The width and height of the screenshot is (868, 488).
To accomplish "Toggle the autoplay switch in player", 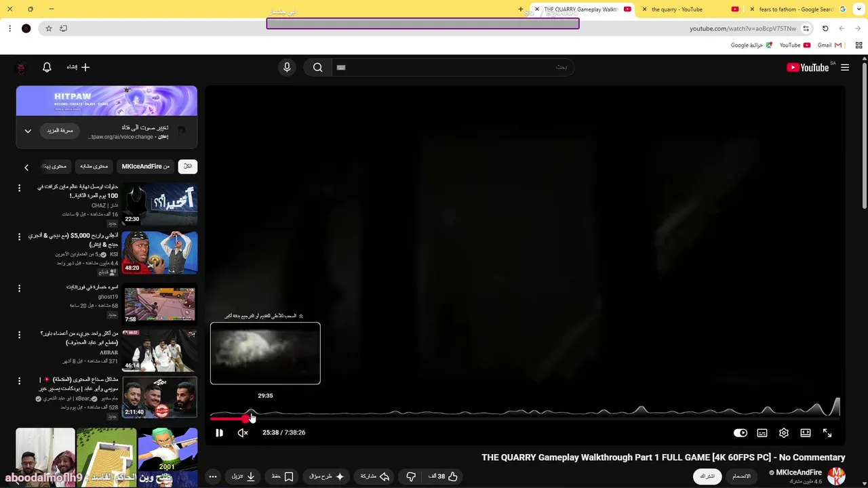I will [741, 432].
